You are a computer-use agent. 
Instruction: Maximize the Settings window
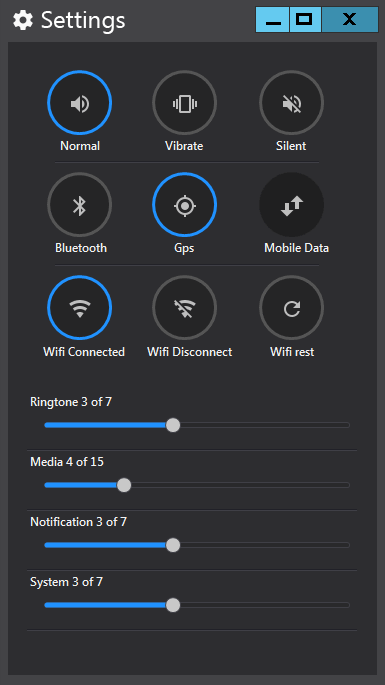click(305, 19)
